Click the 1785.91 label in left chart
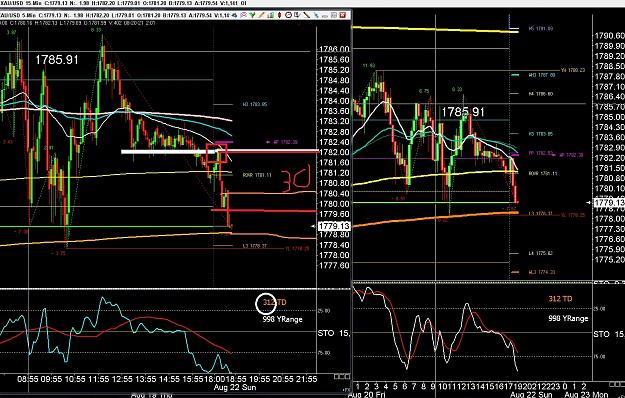The height and width of the screenshot is (398, 625). coord(57,60)
